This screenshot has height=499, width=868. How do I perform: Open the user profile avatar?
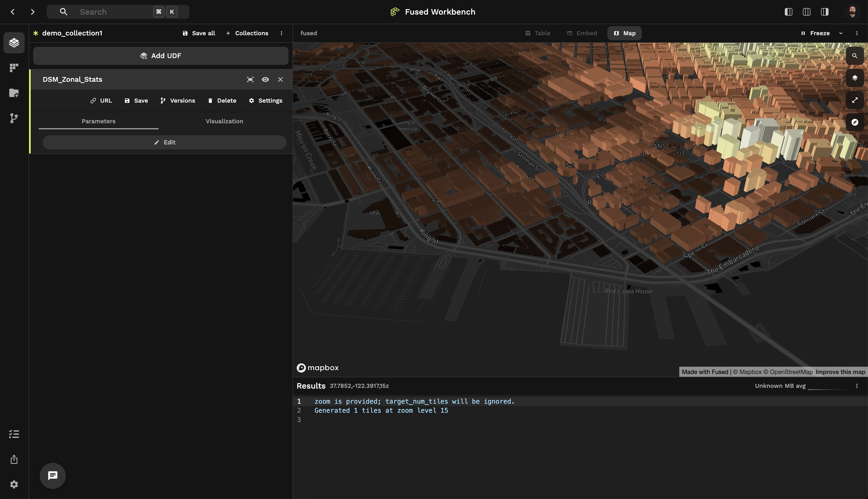tap(852, 12)
